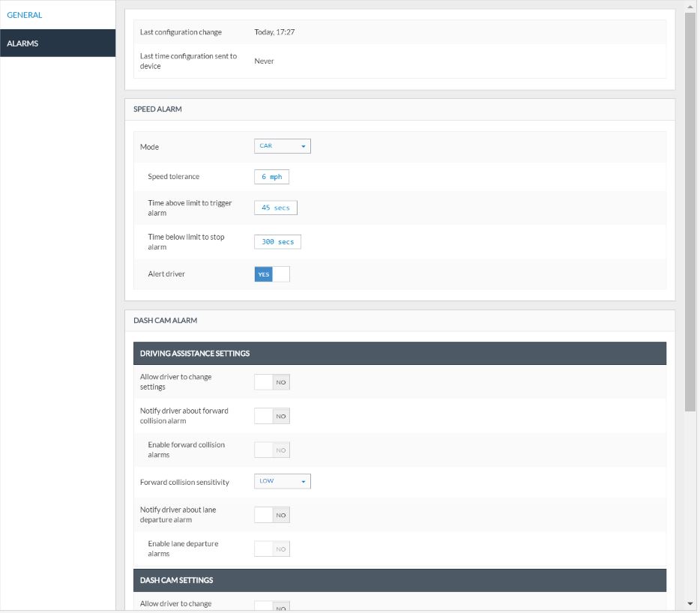This screenshot has height=613, width=700.
Task: Click the 'Time above limit to trigger alarm' label
Action: pos(190,208)
